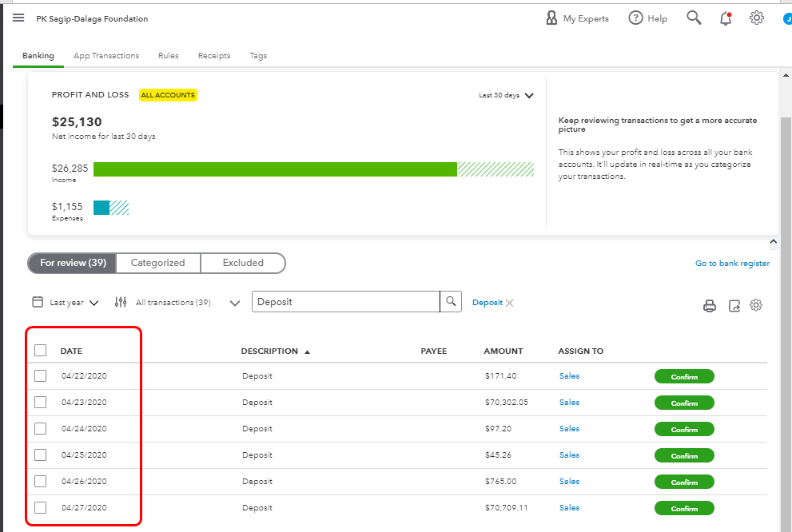Follow the Go to bank register link
This screenshot has width=792, height=532.
tap(732, 263)
